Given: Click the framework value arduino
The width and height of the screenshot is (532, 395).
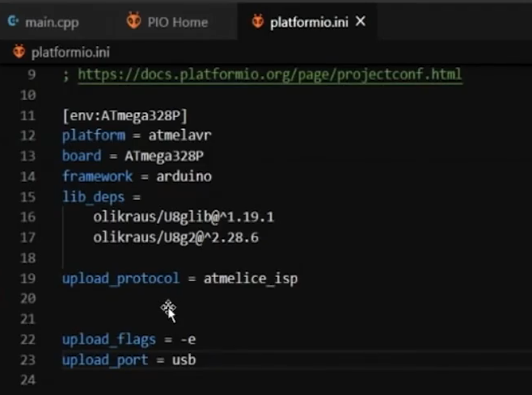Looking at the screenshot, I should point(179,176).
